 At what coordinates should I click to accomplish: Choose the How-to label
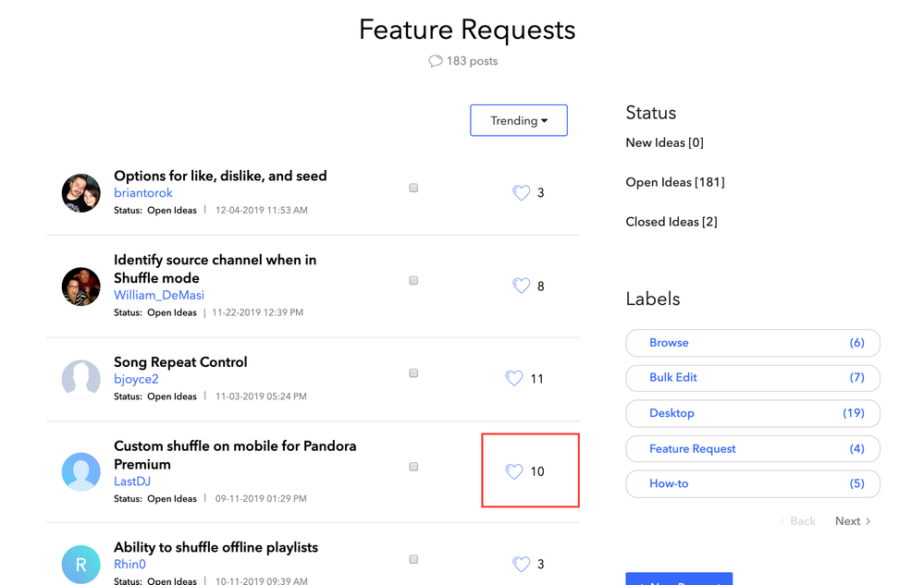752,483
